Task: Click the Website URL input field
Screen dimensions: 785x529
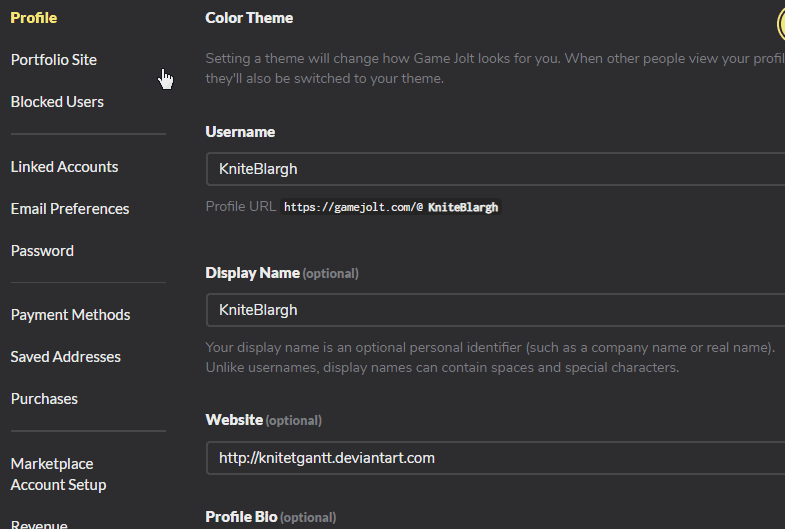Action: click(495, 458)
